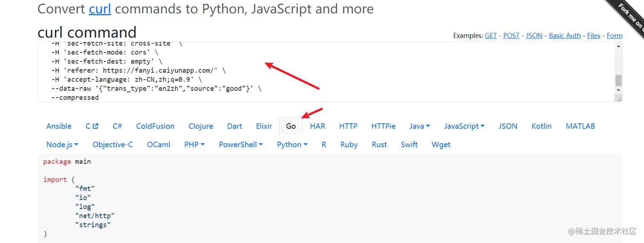Expand the JavaScript language dropdown
The height and width of the screenshot is (243, 644).
point(464,126)
